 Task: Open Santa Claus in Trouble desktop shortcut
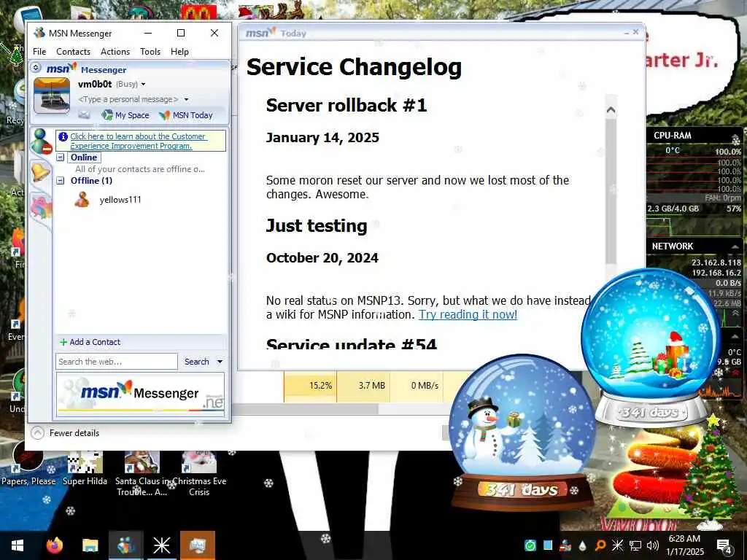tap(142, 474)
